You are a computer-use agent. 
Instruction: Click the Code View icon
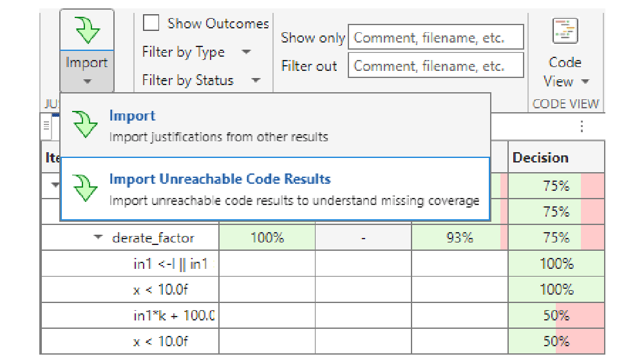pyautogui.click(x=565, y=31)
